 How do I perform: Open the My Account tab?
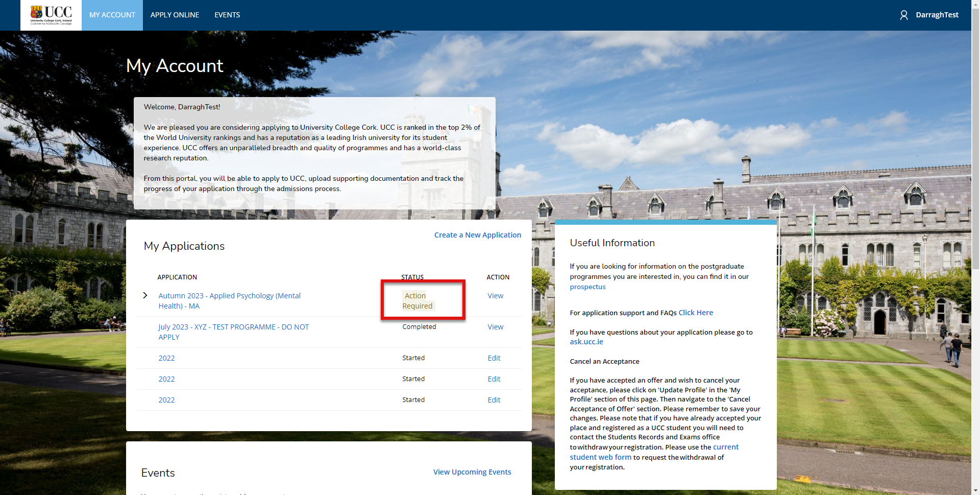(x=112, y=15)
